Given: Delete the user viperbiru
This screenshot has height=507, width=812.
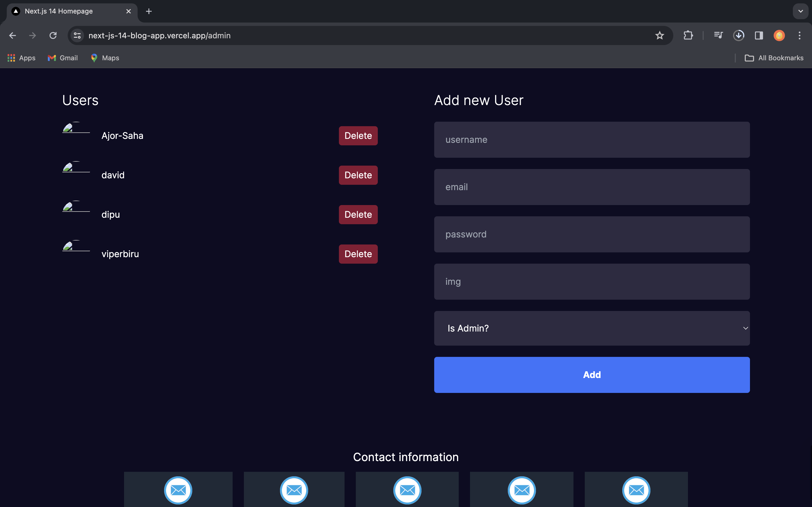Looking at the screenshot, I should (x=358, y=254).
